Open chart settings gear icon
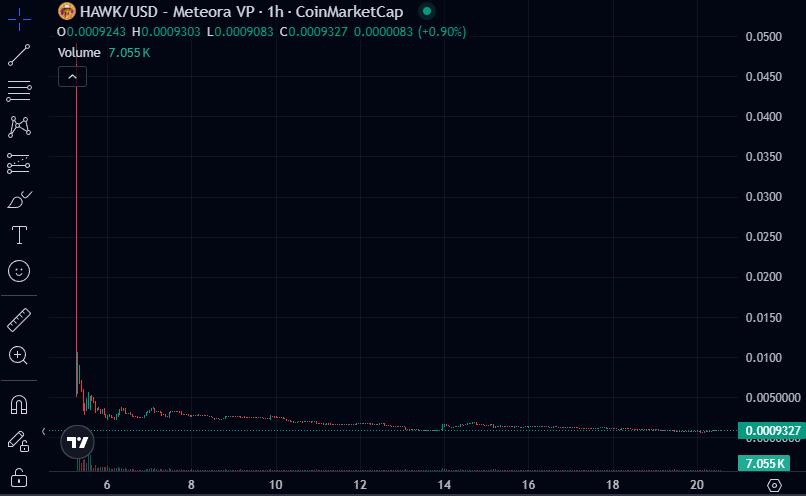The image size is (806, 496). 774,485
